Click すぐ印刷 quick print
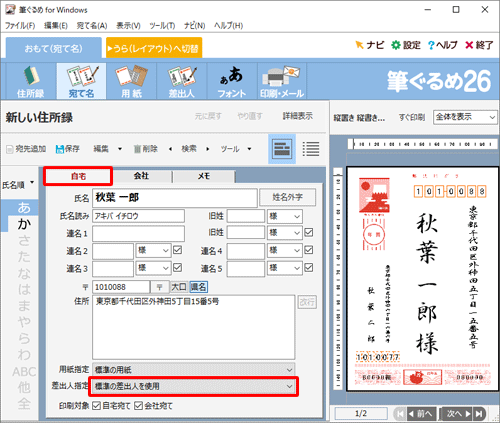The height and width of the screenshot is (423, 500). (x=412, y=117)
